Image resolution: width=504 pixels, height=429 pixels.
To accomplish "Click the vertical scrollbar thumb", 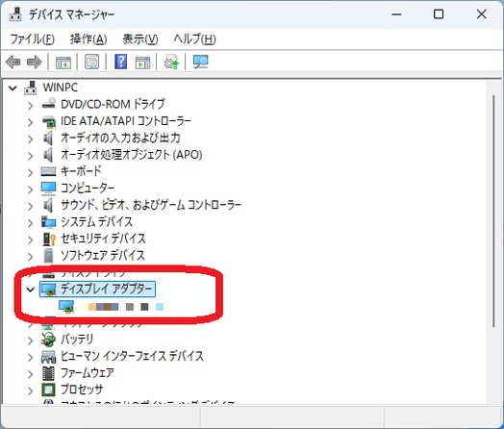I will [x=493, y=212].
